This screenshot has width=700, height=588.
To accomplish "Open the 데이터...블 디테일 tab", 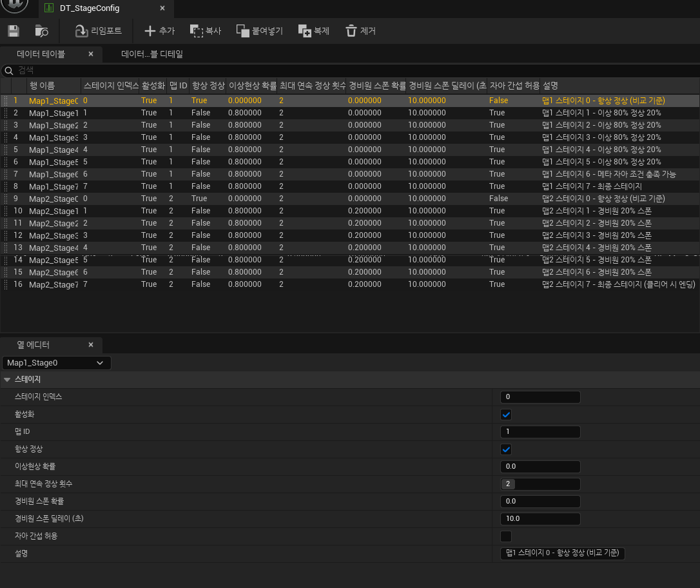I will click(x=151, y=54).
